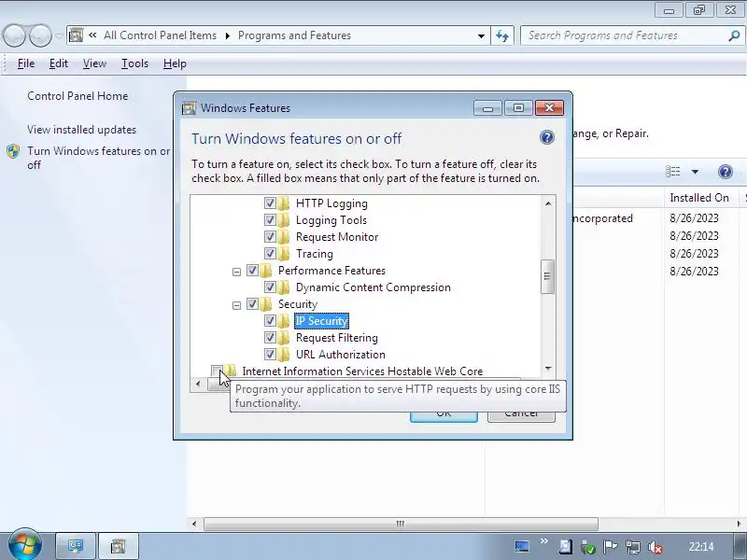
Task: Click the help icon in Programs and Features toolbar
Action: coord(726,172)
